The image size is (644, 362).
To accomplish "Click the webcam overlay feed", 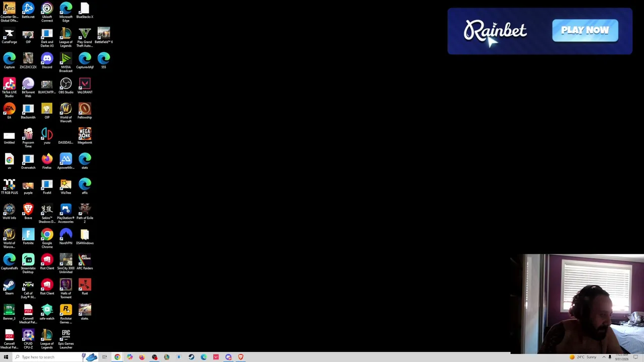I will click(577, 304).
